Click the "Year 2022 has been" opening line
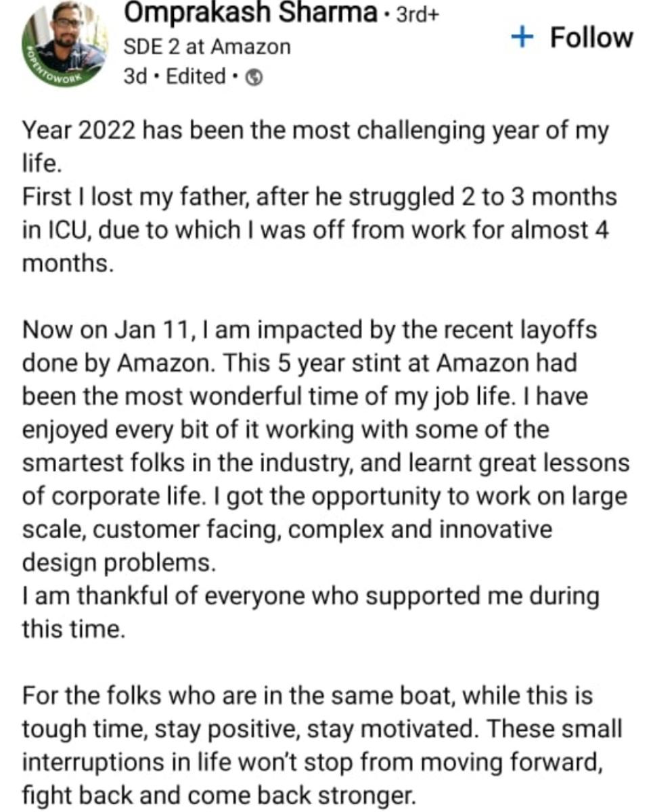653x812 pixels. (x=315, y=130)
